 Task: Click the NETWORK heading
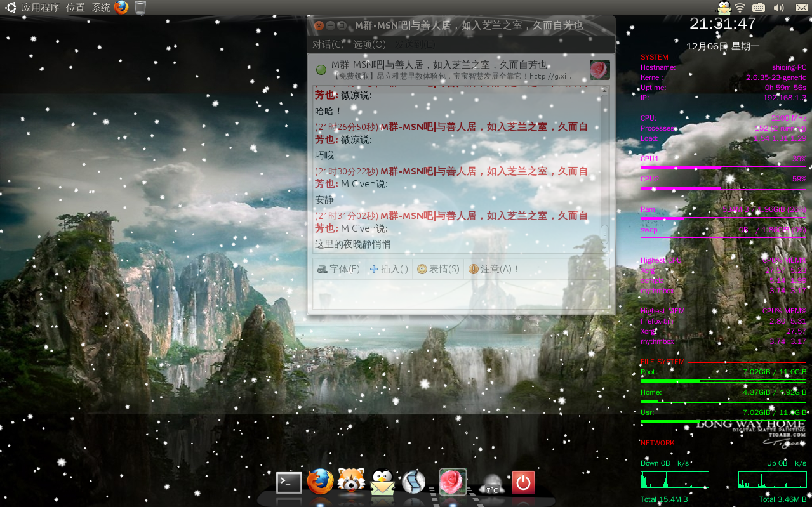tap(657, 443)
